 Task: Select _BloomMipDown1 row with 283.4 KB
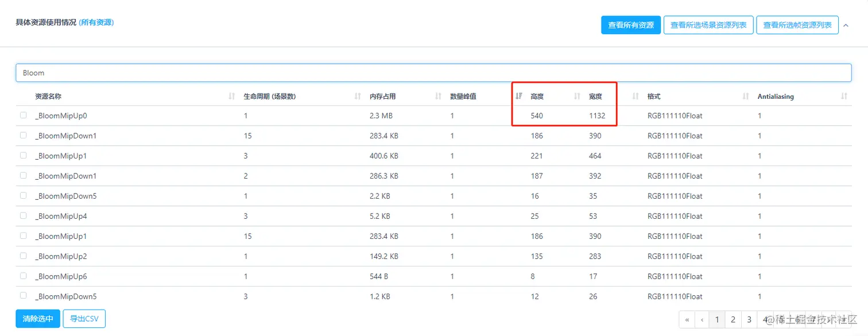click(x=23, y=136)
